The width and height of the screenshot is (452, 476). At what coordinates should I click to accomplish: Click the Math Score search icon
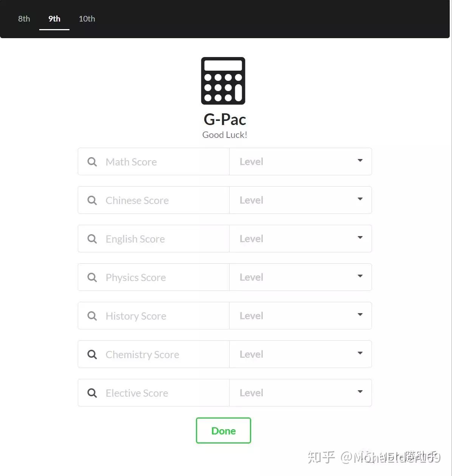(x=92, y=162)
